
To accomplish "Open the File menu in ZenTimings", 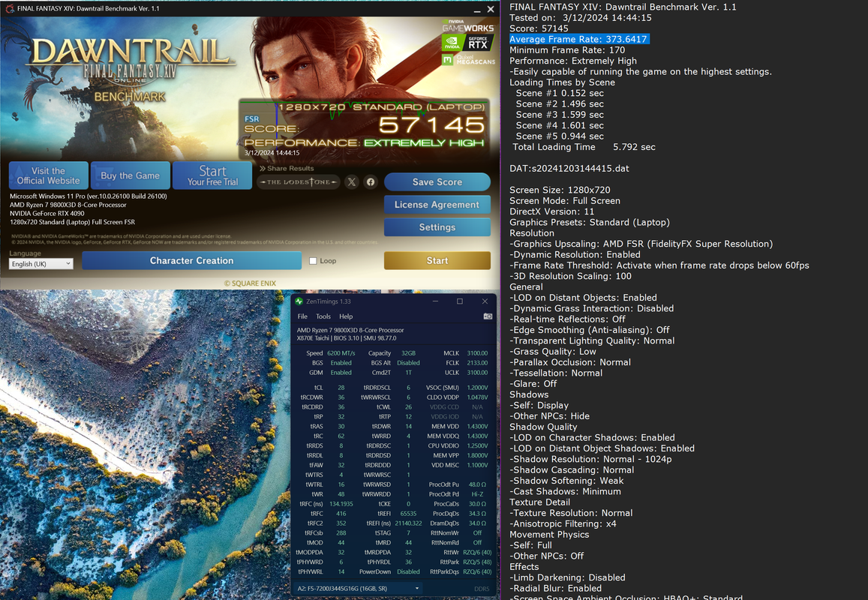I will pyautogui.click(x=302, y=316).
